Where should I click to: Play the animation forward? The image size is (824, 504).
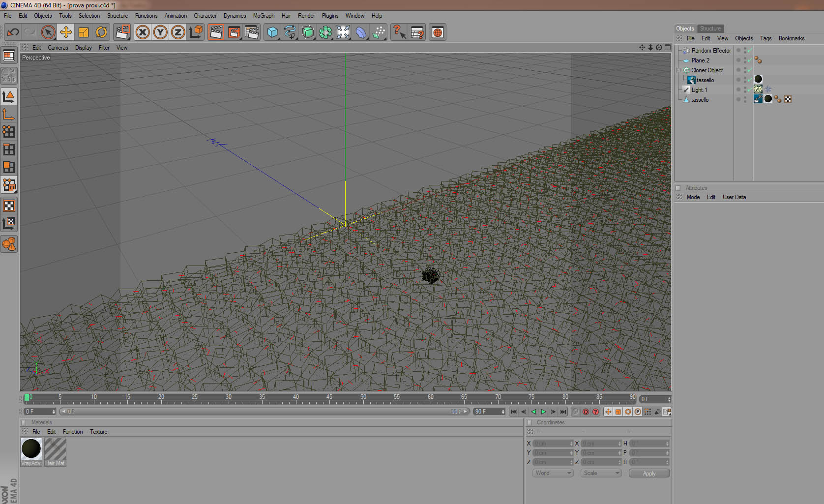click(543, 412)
